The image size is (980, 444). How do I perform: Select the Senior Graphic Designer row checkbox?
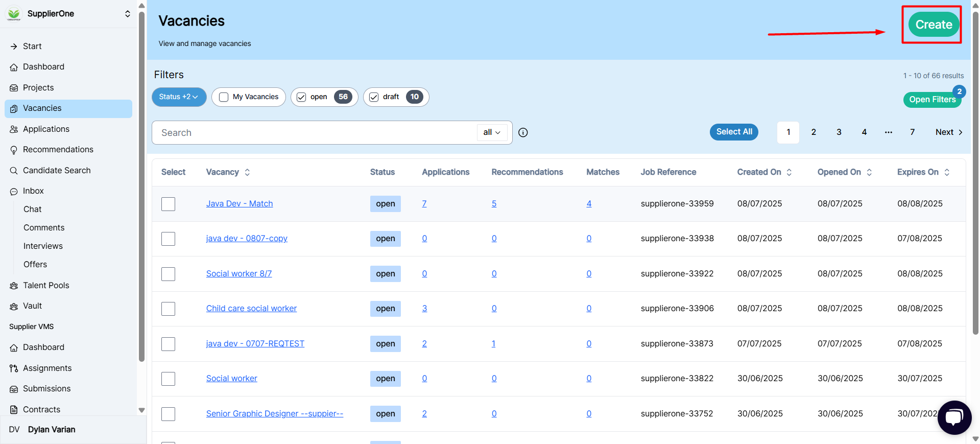click(x=168, y=414)
